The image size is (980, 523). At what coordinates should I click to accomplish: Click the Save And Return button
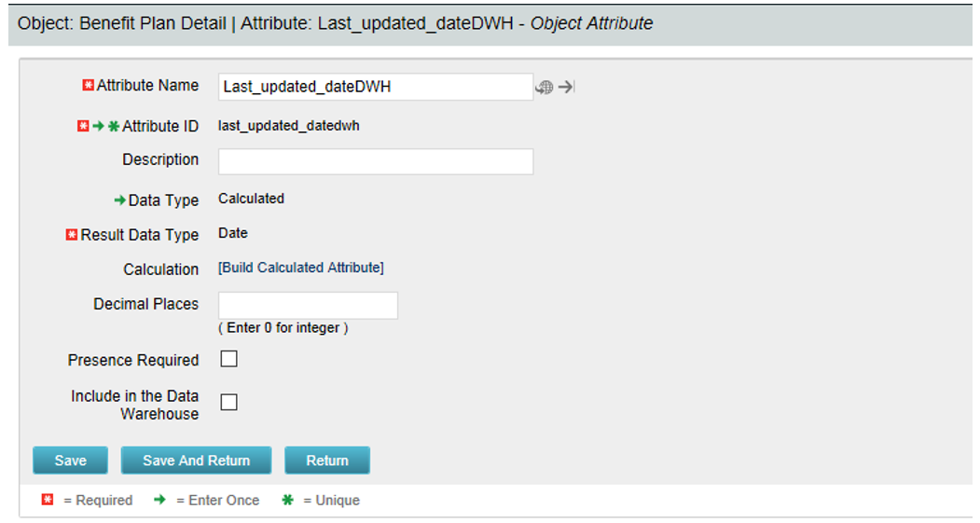(196, 461)
